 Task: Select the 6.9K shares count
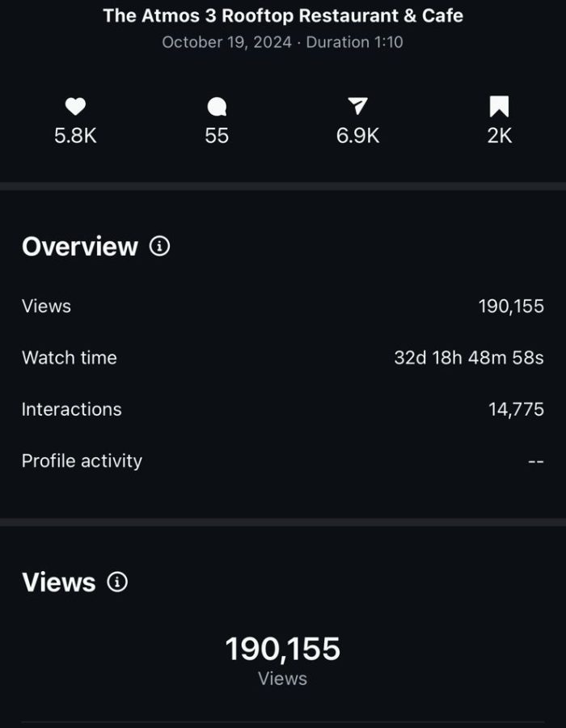[x=357, y=136]
